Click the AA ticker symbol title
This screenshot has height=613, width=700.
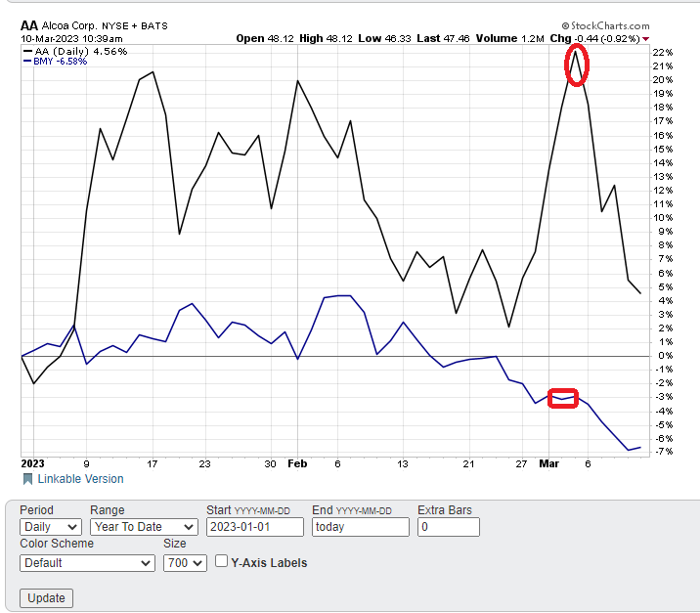tap(29, 25)
